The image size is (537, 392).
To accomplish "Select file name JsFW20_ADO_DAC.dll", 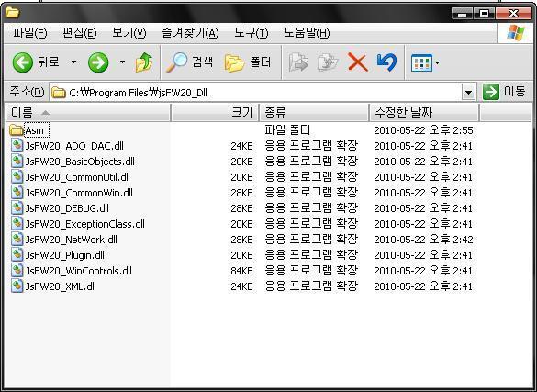I will click(74, 146).
